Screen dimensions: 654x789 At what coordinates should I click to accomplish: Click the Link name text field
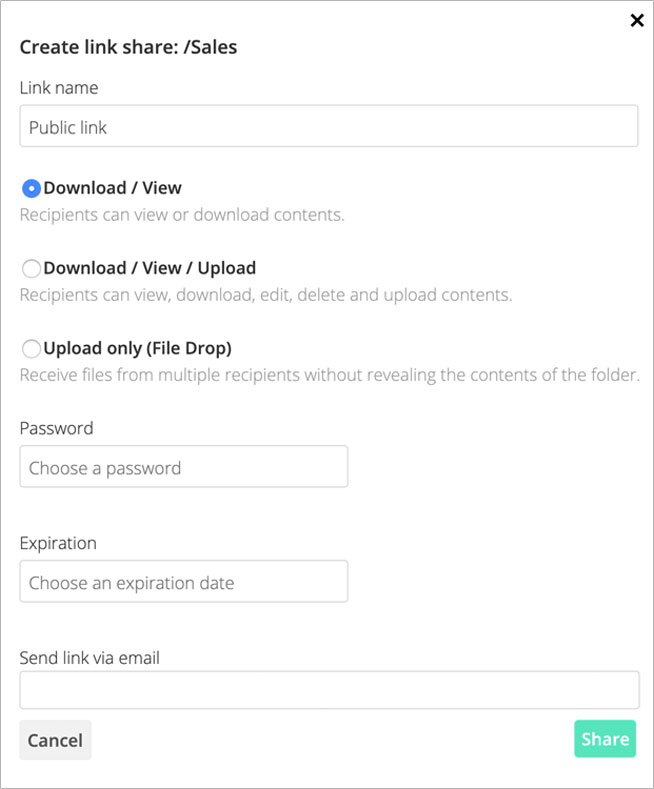pyautogui.click(x=328, y=127)
